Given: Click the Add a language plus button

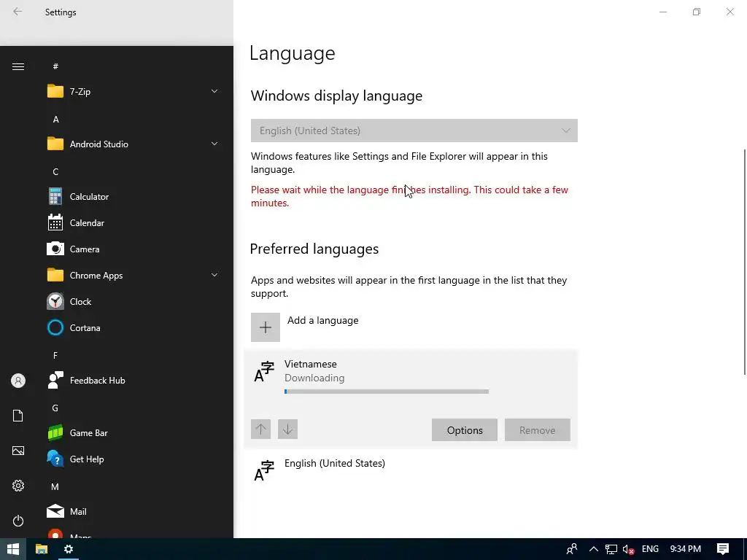Looking at the screenshot, I should tap(266, 327).
